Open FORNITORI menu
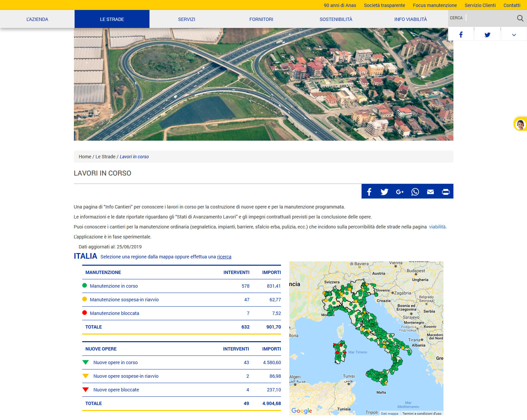Image resolution: width=527 pixels, height=420 pixels. (x=261, y=19)
